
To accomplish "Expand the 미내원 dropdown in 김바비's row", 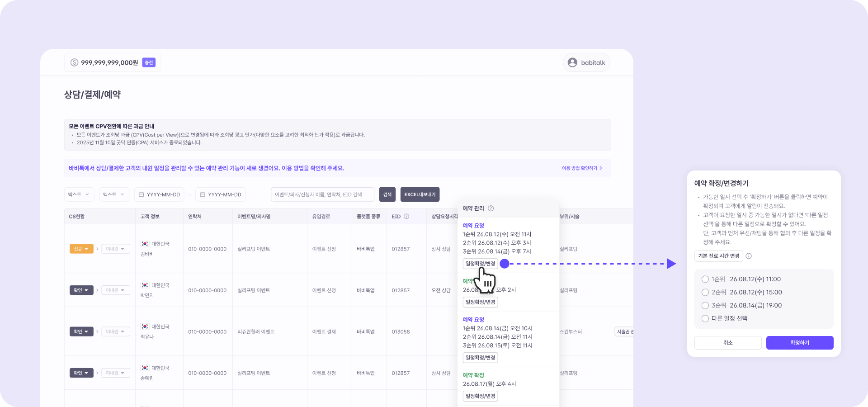I will point(116,249).
